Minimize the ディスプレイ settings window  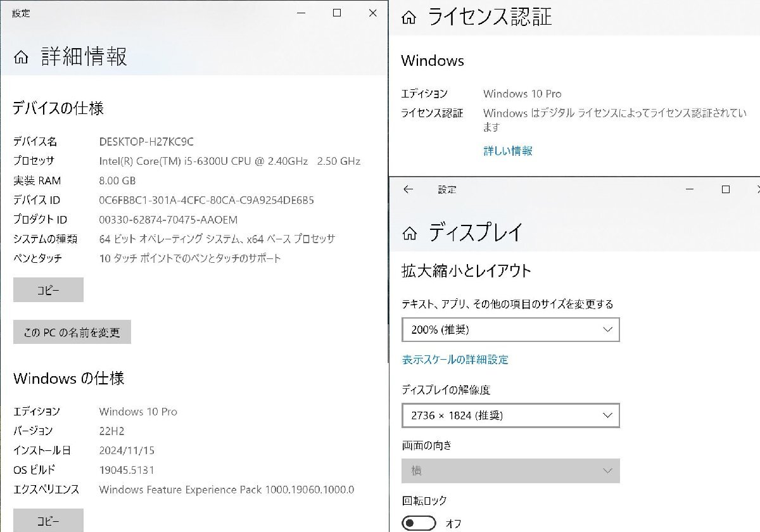click(691, 189)
